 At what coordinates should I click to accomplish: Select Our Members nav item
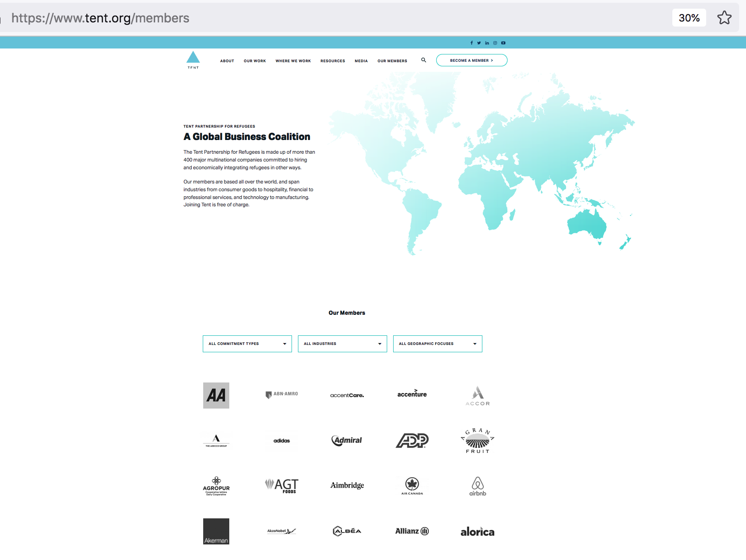click(392, 61)
